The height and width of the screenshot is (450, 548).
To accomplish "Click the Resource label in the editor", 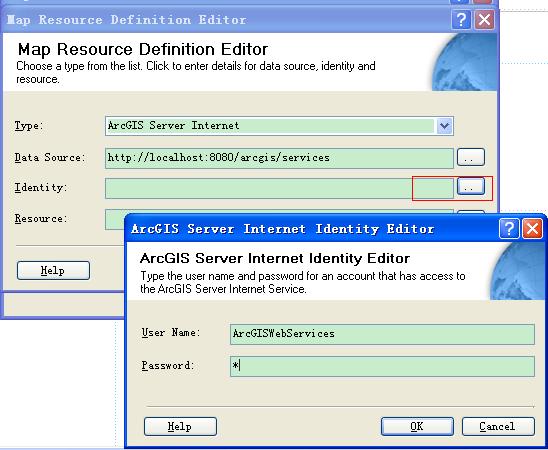I will [41, 219].
